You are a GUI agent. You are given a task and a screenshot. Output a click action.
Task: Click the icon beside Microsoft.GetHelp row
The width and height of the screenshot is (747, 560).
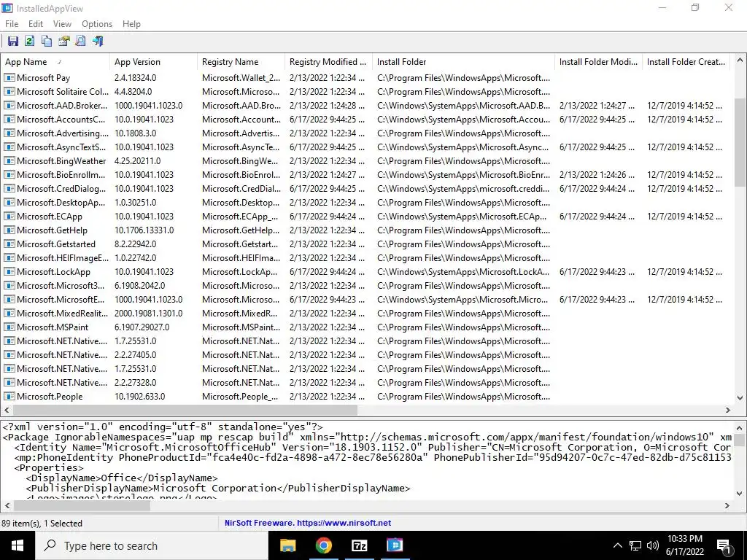9,230
